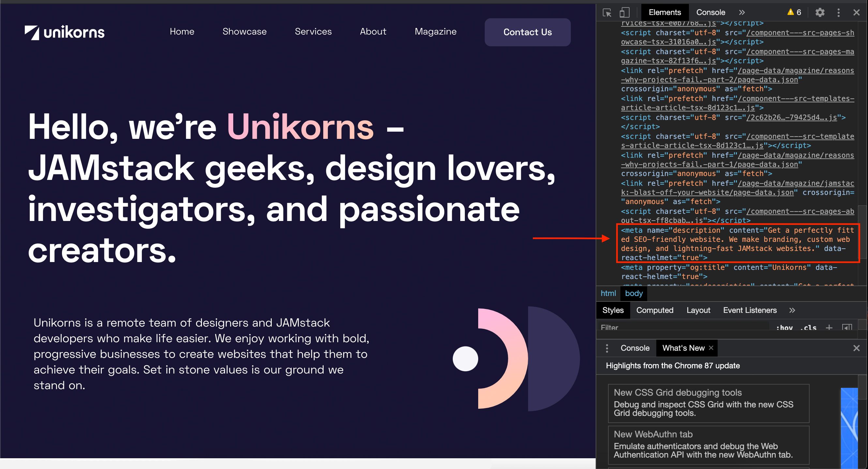This screenshot has height=469, width=868.
Task: Click the What's New blue thumbnail image
Action: [849, 428]
